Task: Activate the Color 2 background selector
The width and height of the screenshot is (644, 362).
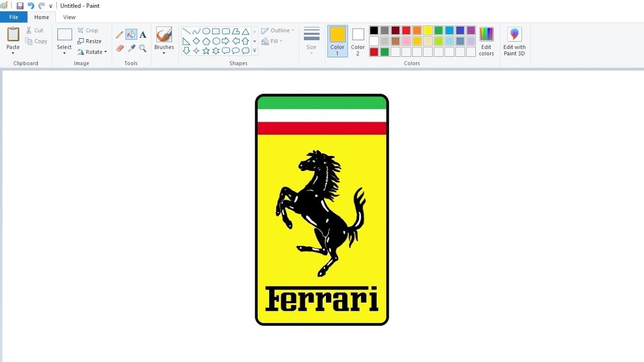Action: pyautogui.click(x=358, y=41)
